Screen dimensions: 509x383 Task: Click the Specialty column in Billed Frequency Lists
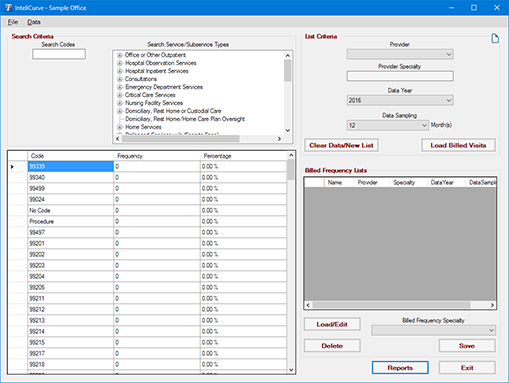tap(408, 182)
